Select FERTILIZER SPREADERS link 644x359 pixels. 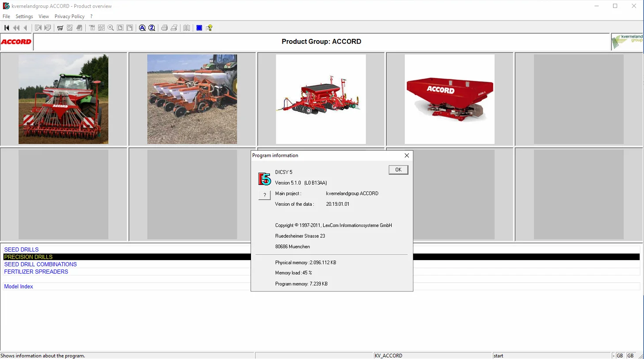coord(36,272)
